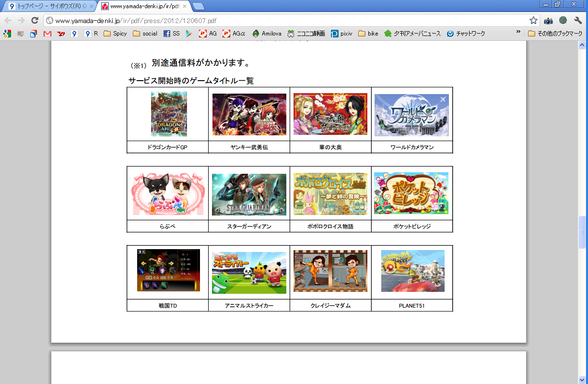Click the クレイジーマダム caption text
The image size is (588, 384).
330,306
